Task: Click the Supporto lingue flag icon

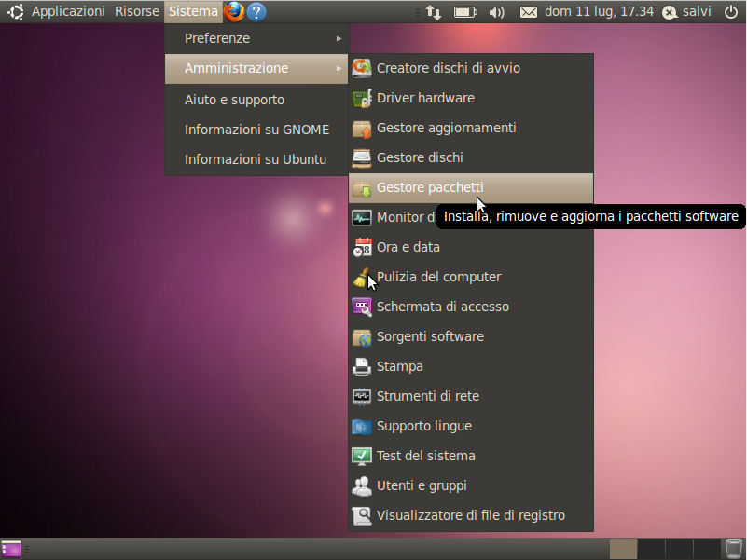Action: (x=362, y=426)
